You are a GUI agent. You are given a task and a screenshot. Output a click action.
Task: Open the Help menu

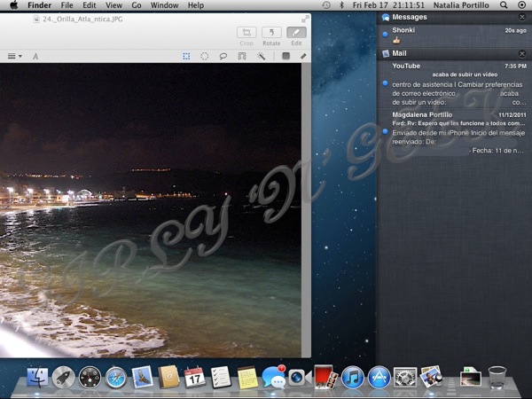point(196,5)
